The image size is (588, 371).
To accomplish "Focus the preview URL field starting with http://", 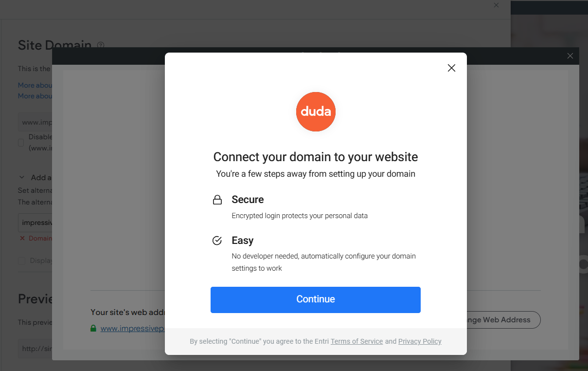I will pyautogui.click(x=35, y=349).
